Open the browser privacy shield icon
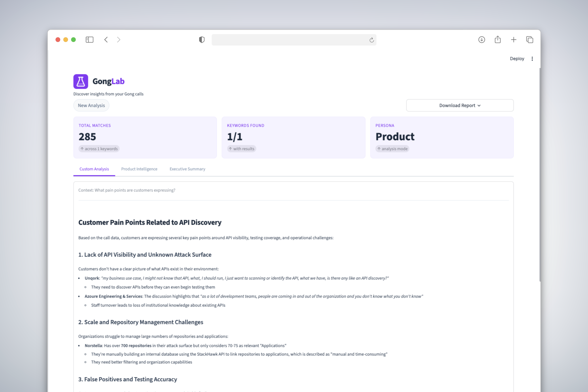This screenshot has height=392, width=588. 202,40
